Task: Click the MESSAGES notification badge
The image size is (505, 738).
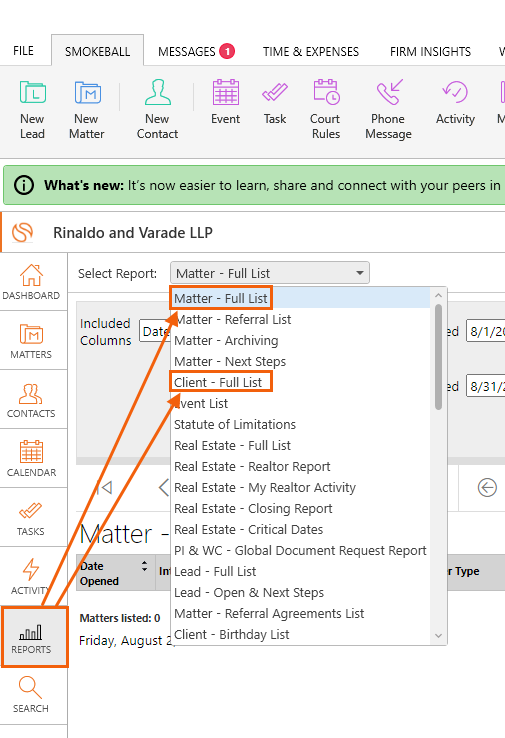Action: click(227, 51)
